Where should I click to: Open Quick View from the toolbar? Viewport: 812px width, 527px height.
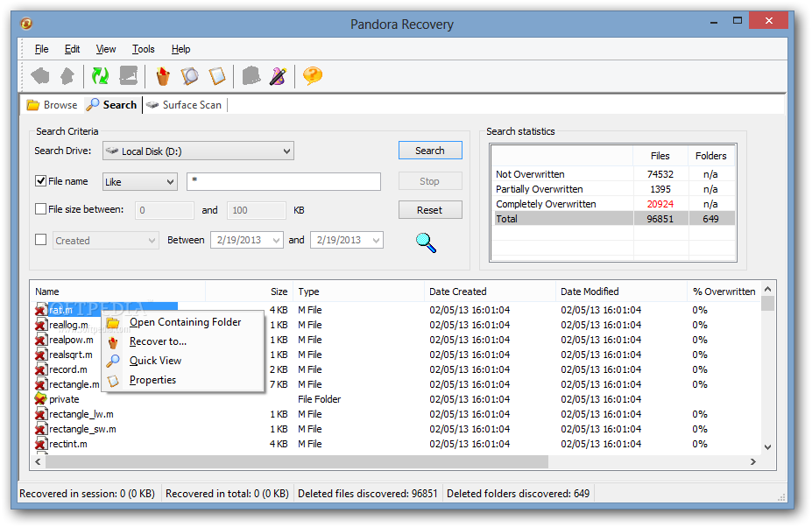[189, 76]
